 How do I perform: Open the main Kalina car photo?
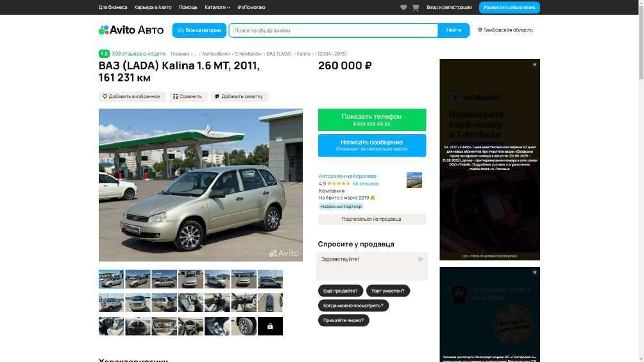pyautogui.click(x=200, y=185)
